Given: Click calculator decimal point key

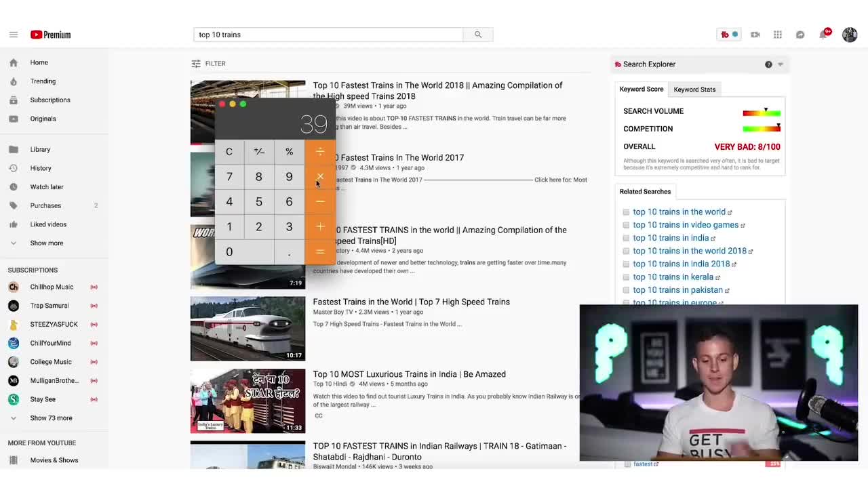Looking at the screenshot, I should [289, 252].
